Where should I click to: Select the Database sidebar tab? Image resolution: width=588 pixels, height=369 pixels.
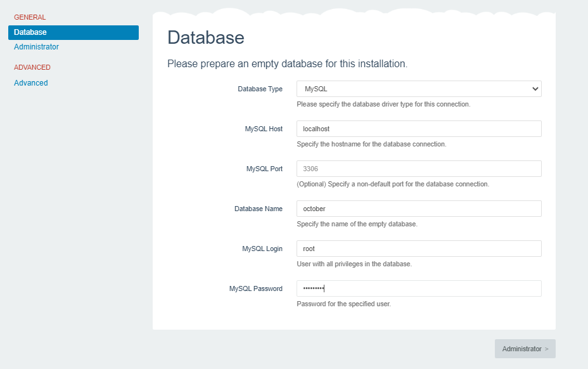(x=73, y=32)
